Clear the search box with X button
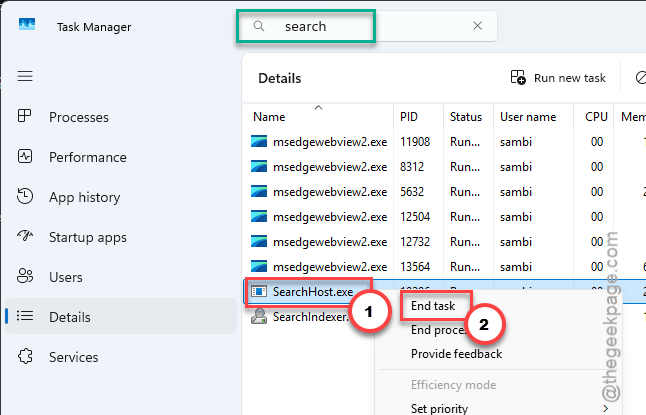This screenshot has width=646, height=415. [477, 26]
